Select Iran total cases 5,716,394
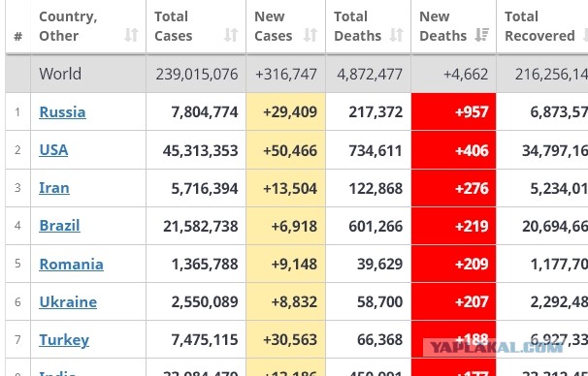The image size is (588, 376). point(205,188)
